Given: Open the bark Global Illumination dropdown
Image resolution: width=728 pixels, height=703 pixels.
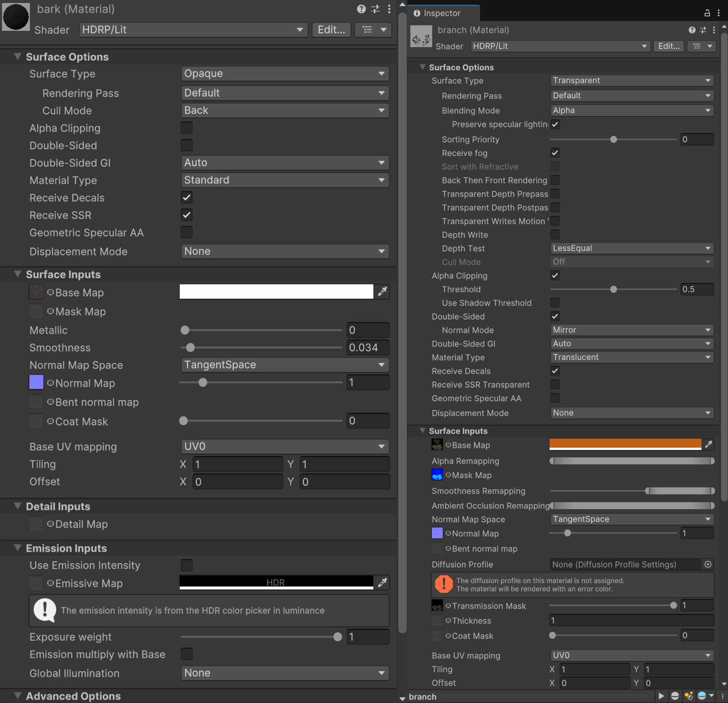Looking at the screenshot, I should (285, 673).
